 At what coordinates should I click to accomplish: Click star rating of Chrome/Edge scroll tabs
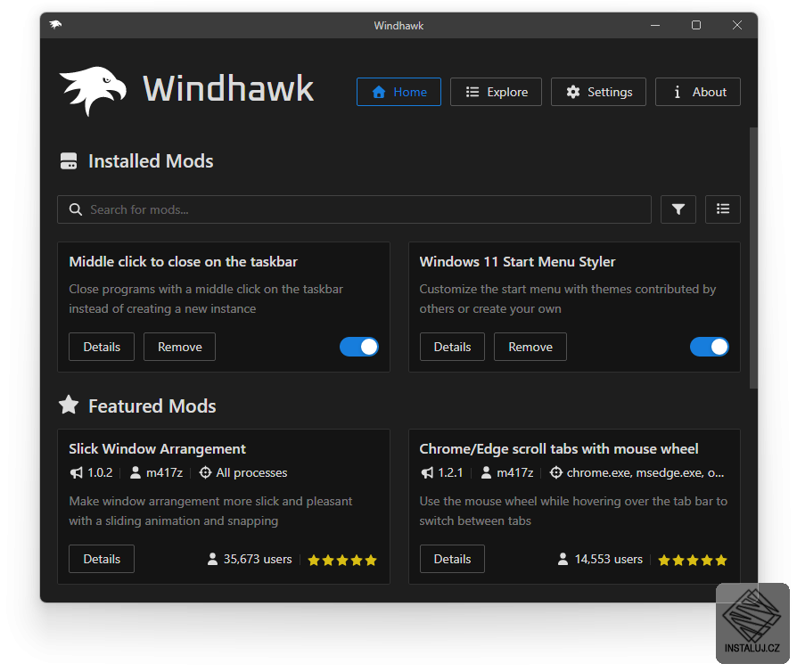coord(693,561)
